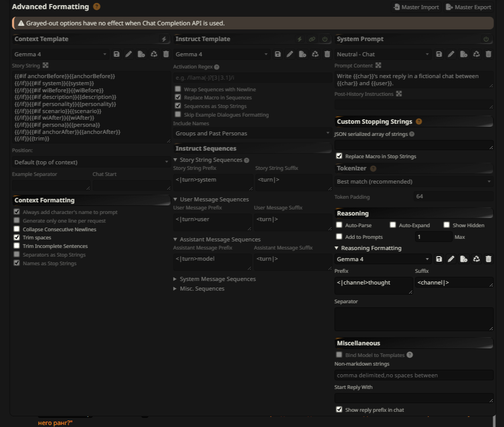
Task: Save the Instruct Template preset
Action: (278, 54)
